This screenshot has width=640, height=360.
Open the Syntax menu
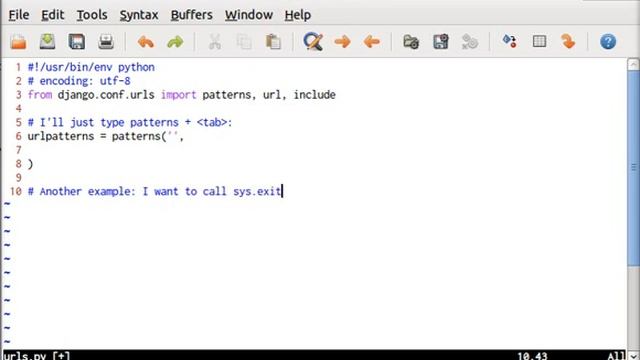pos(139,15)
